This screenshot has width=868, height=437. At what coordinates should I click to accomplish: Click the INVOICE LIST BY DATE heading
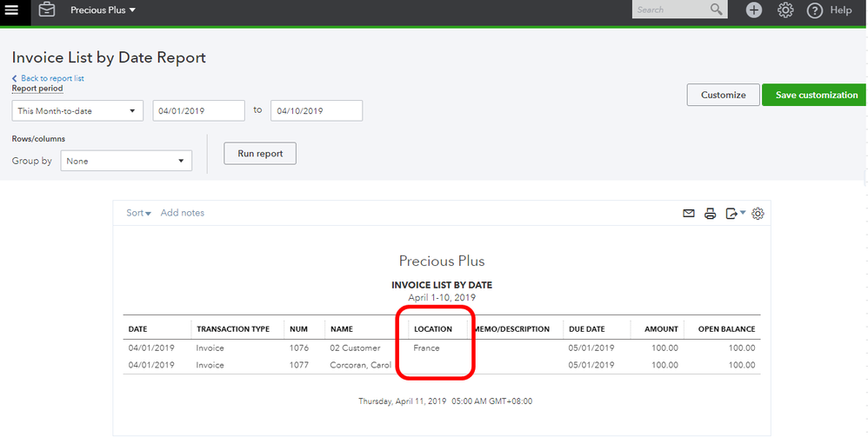[x=442, y=286]
